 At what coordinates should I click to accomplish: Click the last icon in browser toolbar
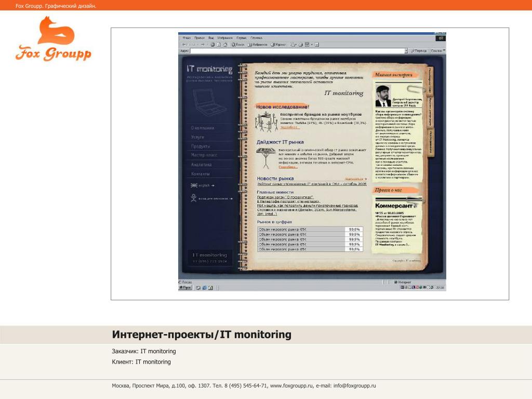[316, 45]
